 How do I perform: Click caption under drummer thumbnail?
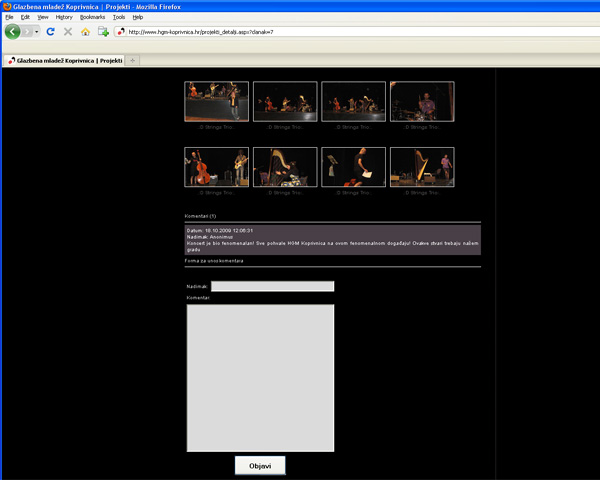coord(422,127)
